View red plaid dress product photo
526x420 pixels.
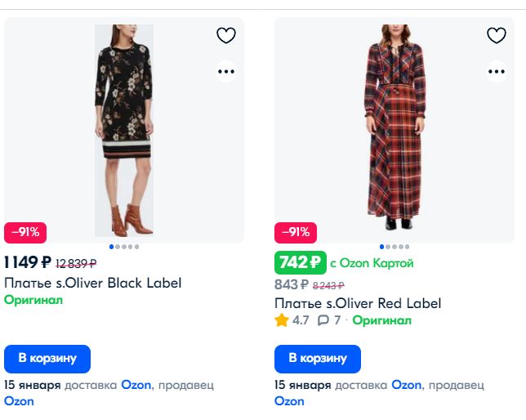tap(395, 131)
